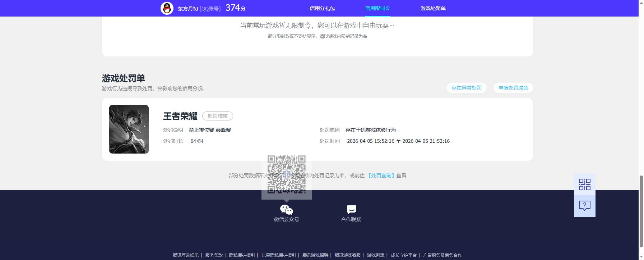Click the 合作联系 label

tap(351, 219)
